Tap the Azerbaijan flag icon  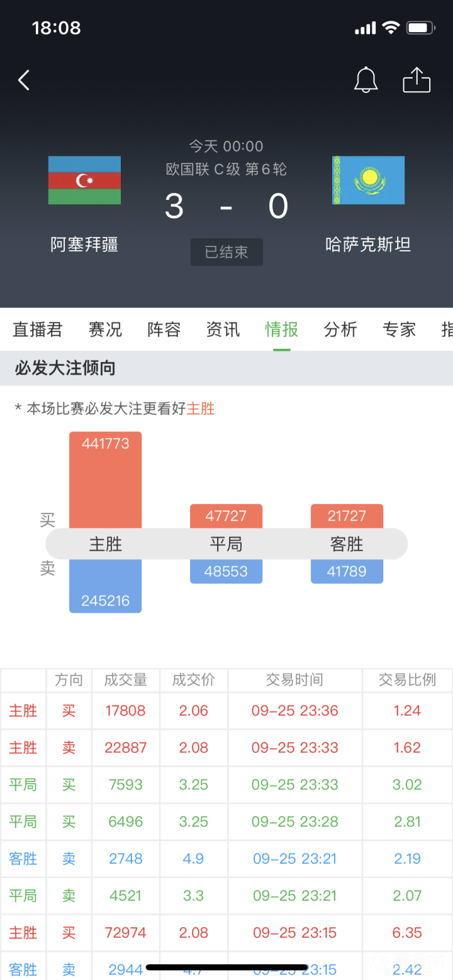pyautogui.click(x=84, y=180)
